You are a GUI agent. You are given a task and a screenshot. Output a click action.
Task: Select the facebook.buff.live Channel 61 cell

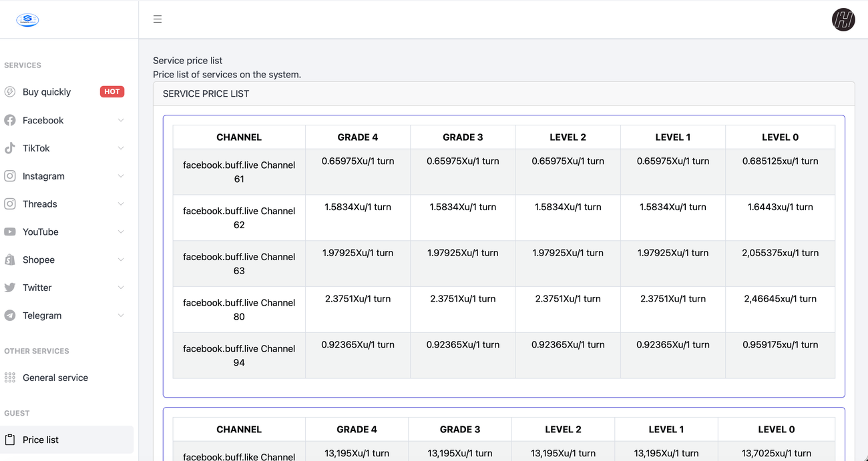tap(239, 172)
